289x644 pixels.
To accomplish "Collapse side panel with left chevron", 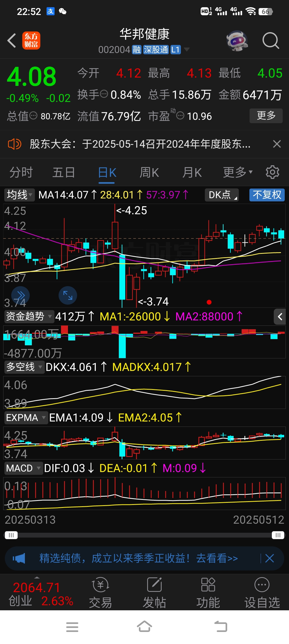I will (280, 317).
